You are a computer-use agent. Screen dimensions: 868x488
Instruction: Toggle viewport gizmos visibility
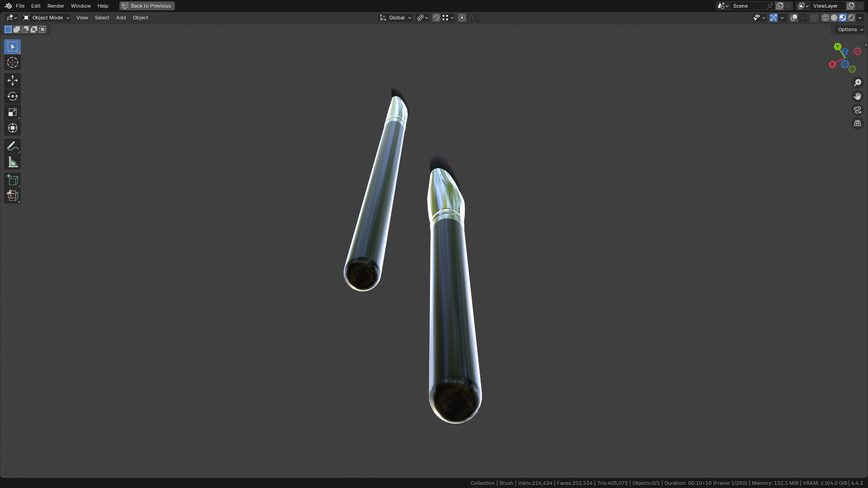774,18
